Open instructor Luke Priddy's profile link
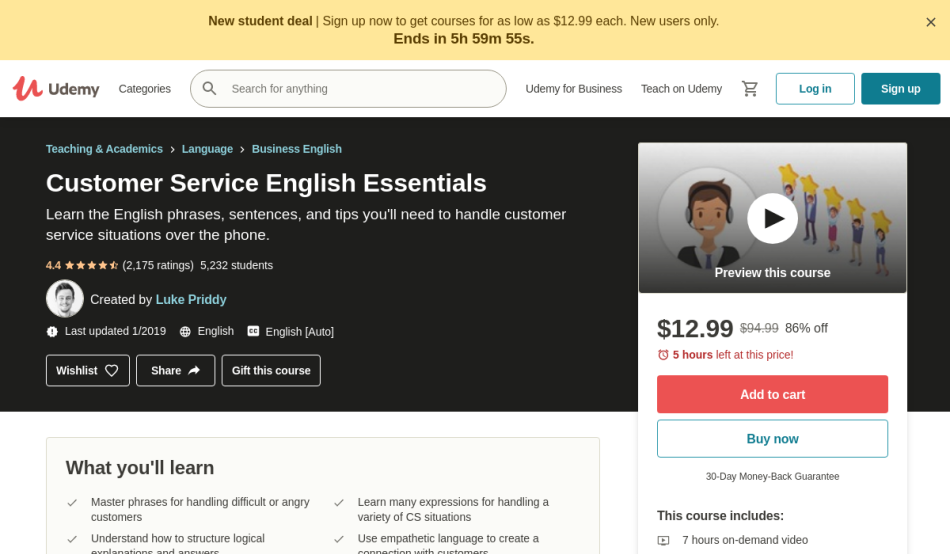 point(191,299)
